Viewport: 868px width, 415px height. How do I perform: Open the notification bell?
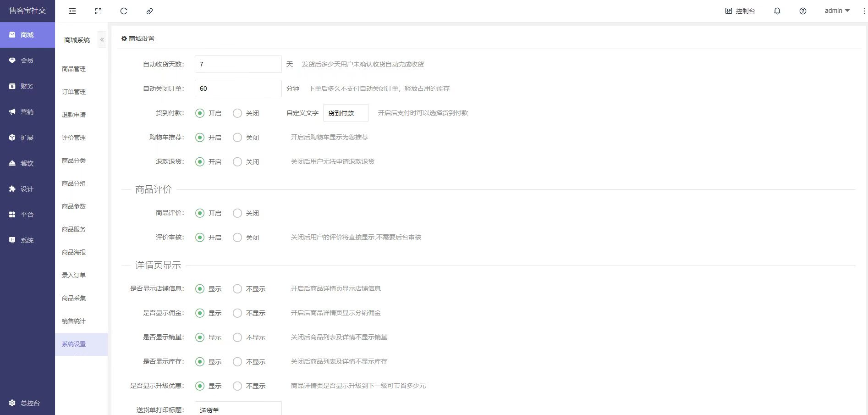point(777,11)
